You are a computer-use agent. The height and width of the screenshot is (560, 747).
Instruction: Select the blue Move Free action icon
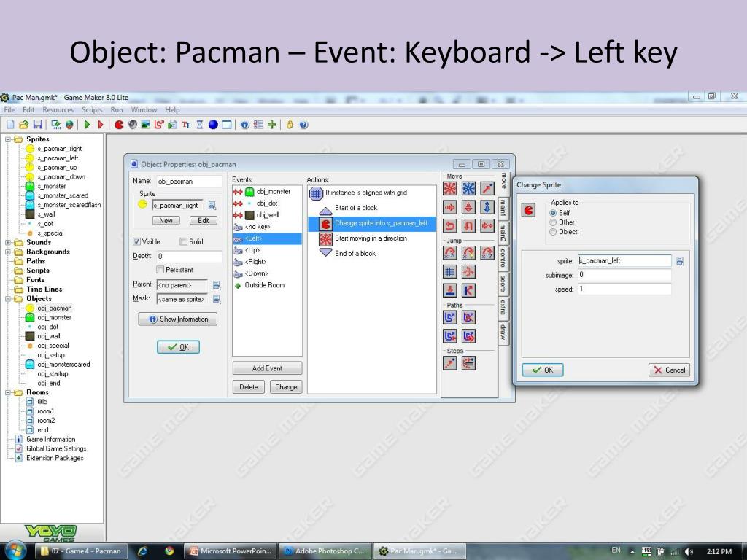[468, 189]
